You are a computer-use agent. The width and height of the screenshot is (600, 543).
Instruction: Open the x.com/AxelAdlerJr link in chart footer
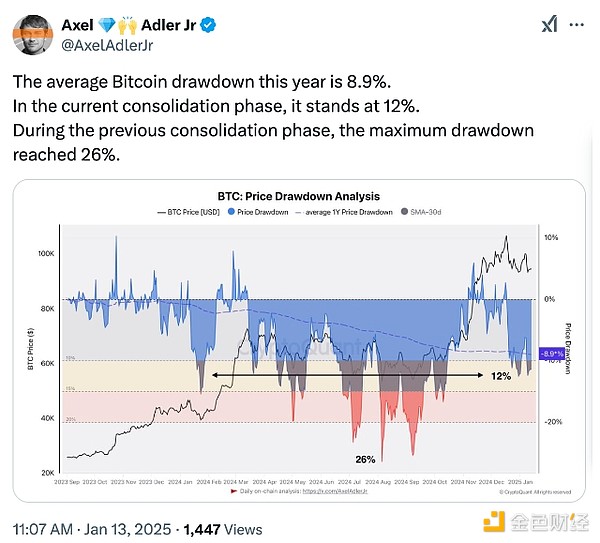pos(335,491)
